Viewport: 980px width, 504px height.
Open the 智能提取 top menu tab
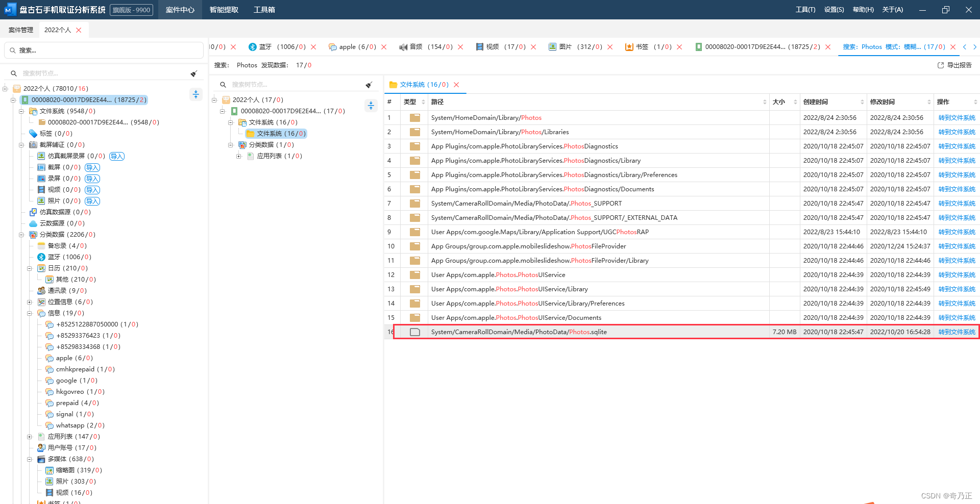click(x=224, y=10)
